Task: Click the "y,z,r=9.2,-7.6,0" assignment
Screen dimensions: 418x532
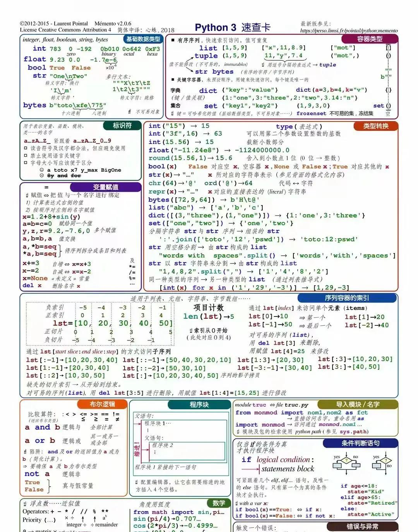Action: click(x=56, y=231)
